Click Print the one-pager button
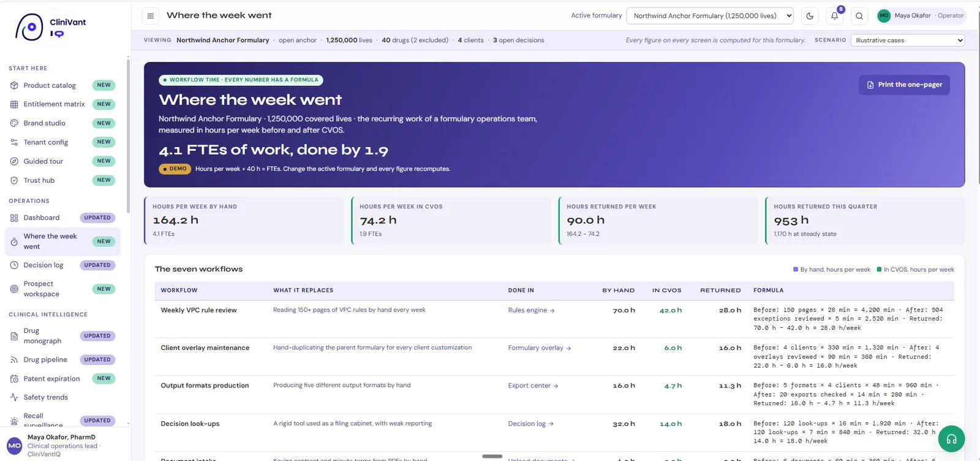 point(904,85)
